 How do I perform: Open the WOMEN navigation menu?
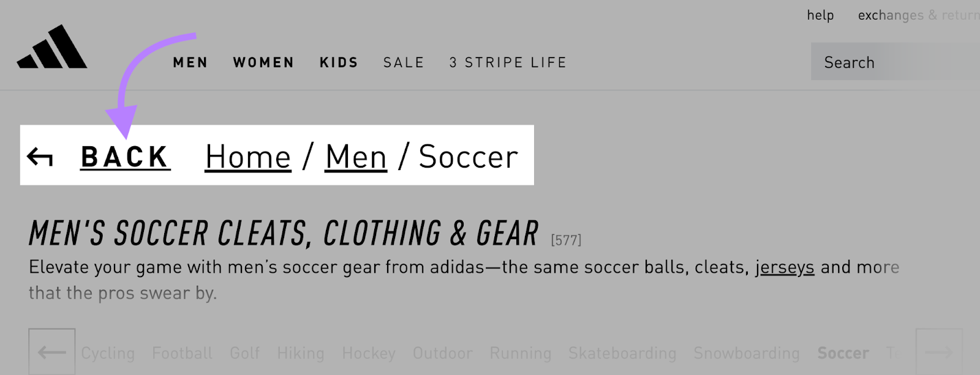pos(263,62)
